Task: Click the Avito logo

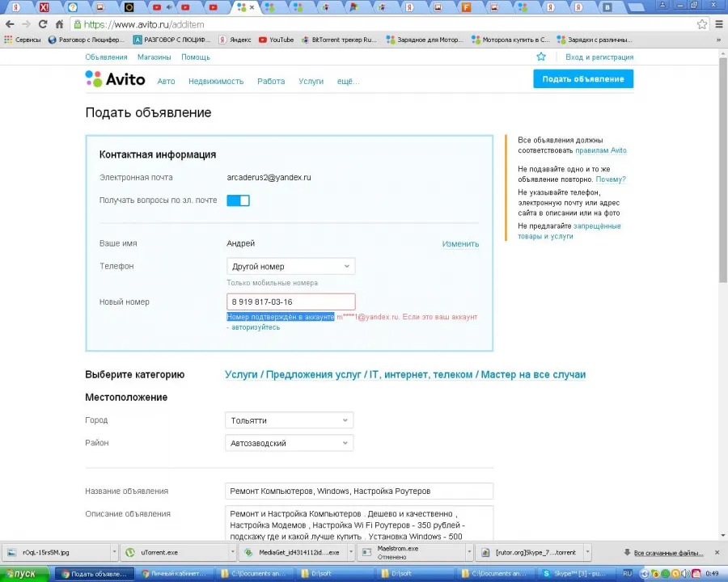Action: 115,79
